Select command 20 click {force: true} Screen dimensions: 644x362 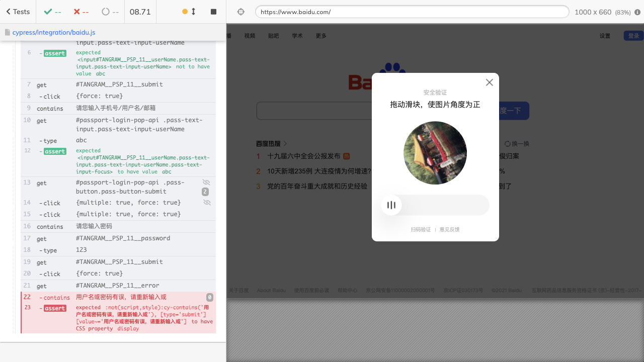(118, 274)
